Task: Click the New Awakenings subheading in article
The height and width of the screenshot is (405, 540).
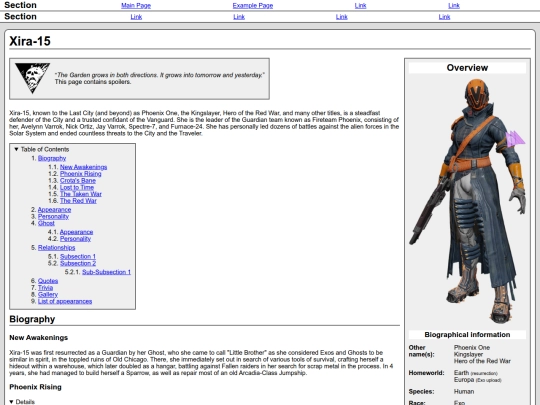Action: pyautogui.click(x=39, y=338)
